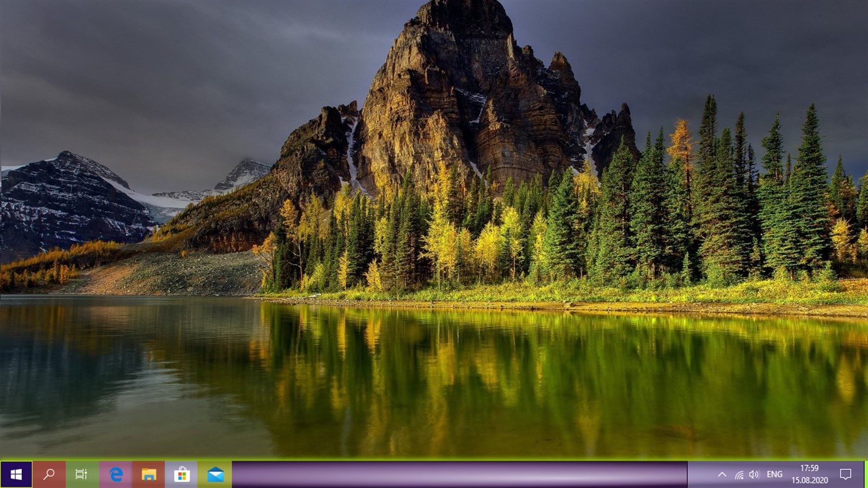Open Windows Search
The width and height of the screenshot is (868, 488).
coord(48,474)
